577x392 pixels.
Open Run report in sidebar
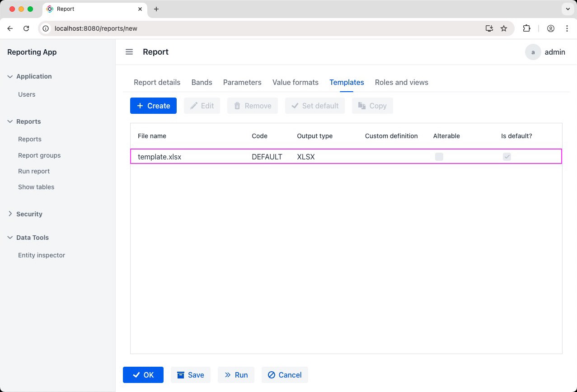(34, 171)
